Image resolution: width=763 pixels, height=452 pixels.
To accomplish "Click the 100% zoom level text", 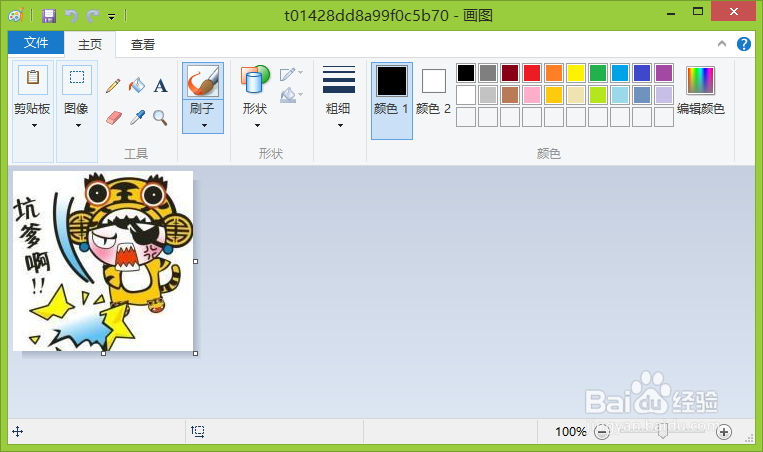I will tap(570, 432).
